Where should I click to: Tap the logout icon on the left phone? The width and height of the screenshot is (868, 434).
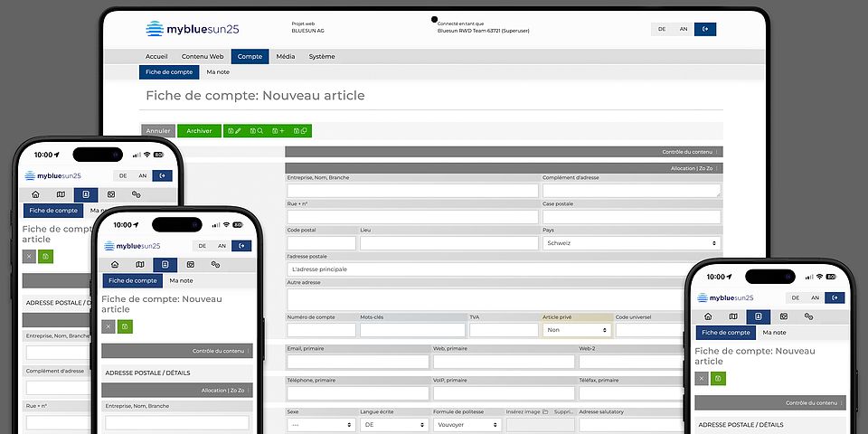[162, 175]
